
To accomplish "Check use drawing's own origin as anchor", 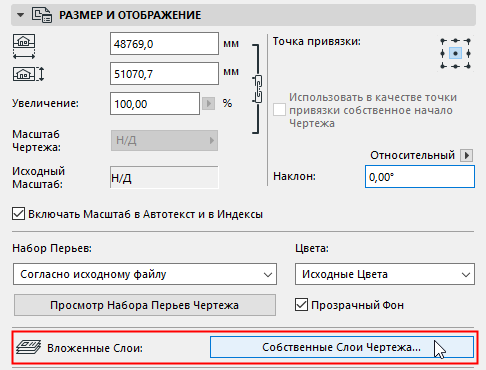I will pyautogui.click(x=279, y=110).
